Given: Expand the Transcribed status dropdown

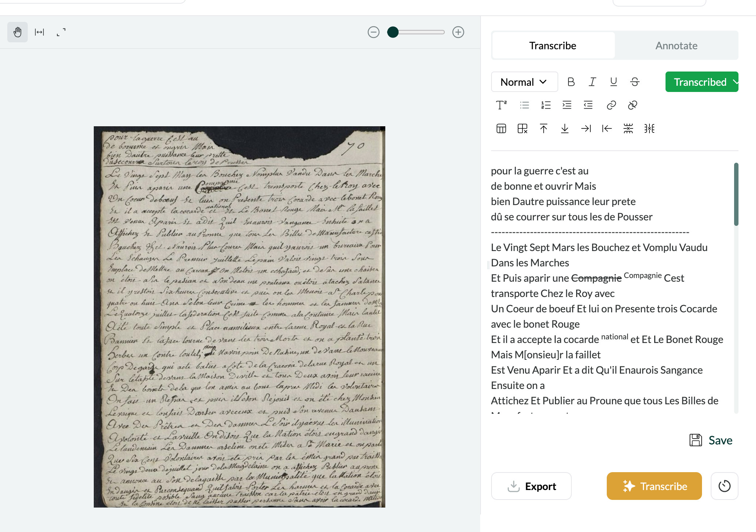Looking at the screenshot, I should pos(702,82).
